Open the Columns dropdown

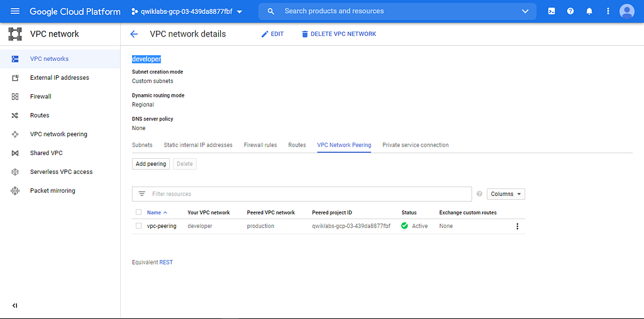506,194
